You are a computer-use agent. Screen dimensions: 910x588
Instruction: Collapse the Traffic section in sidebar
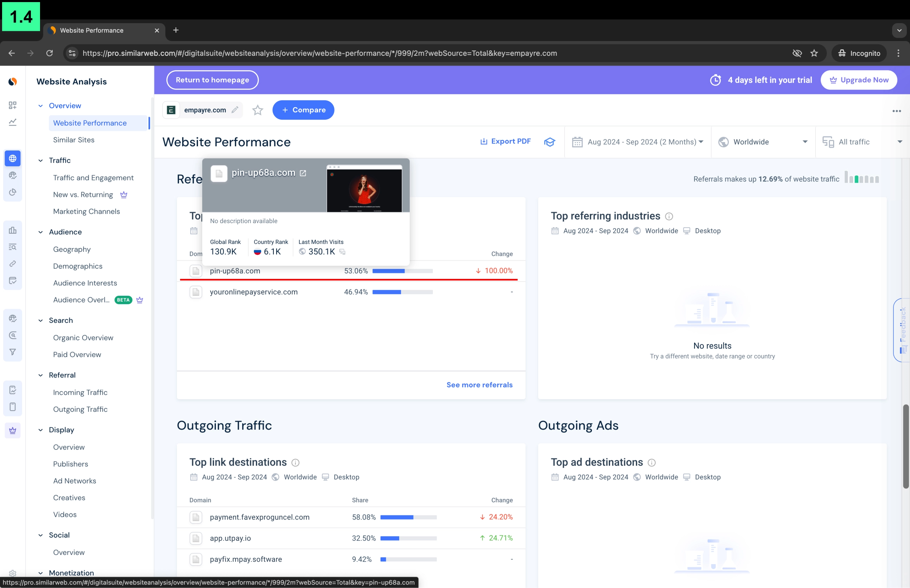40,161
